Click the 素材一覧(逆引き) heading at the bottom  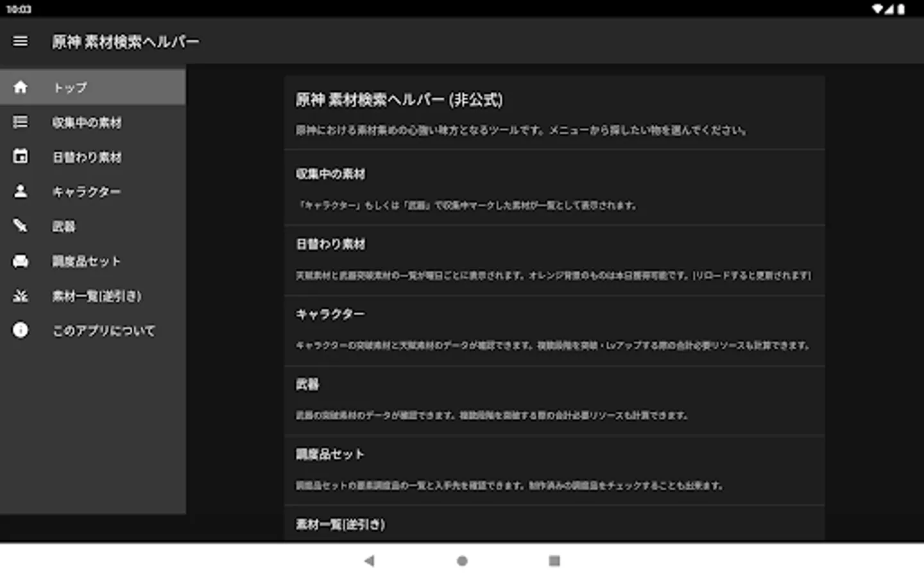(x=340, y=524)
